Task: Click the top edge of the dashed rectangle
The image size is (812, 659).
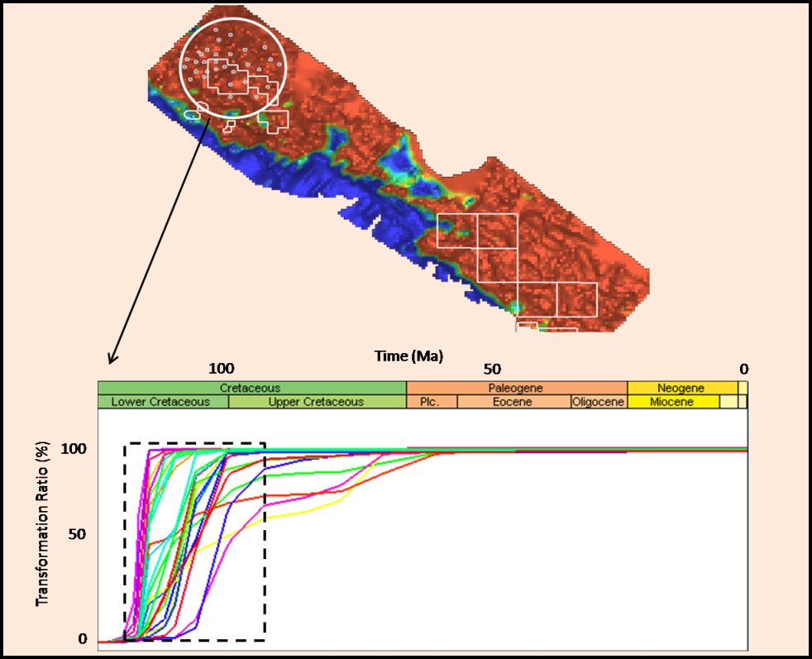Action: click(194, 444)
